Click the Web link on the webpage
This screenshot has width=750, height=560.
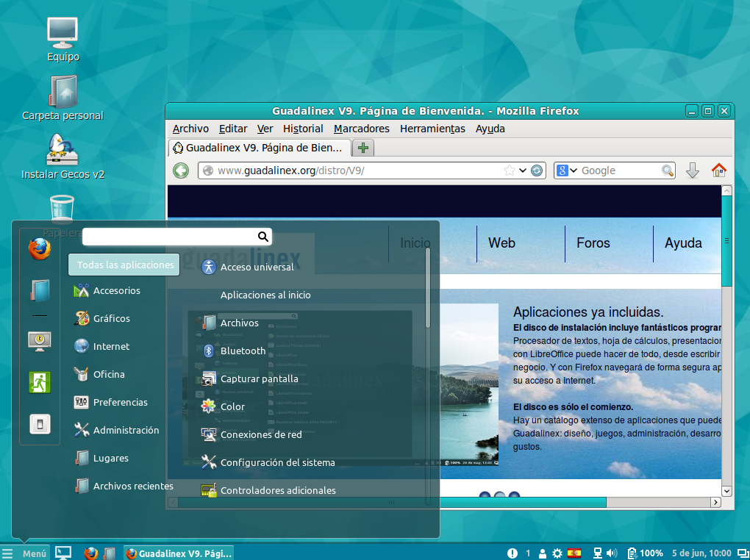tap(501, 243)
